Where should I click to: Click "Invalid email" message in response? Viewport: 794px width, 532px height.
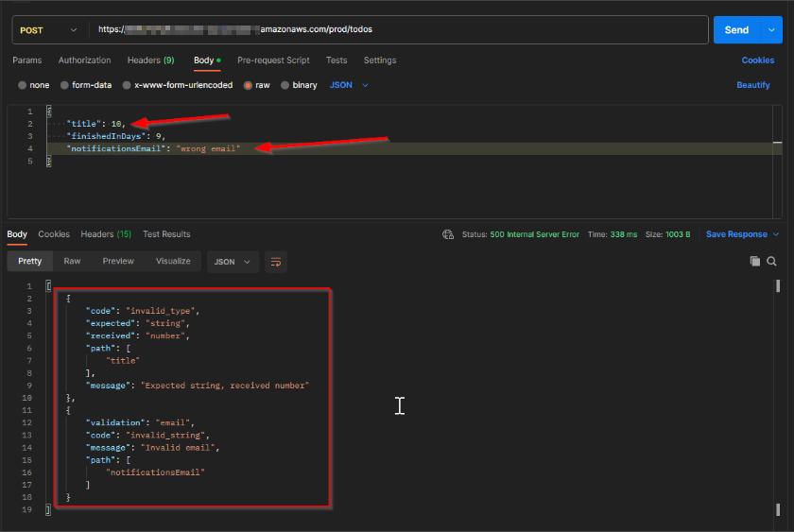click(179, 448)
